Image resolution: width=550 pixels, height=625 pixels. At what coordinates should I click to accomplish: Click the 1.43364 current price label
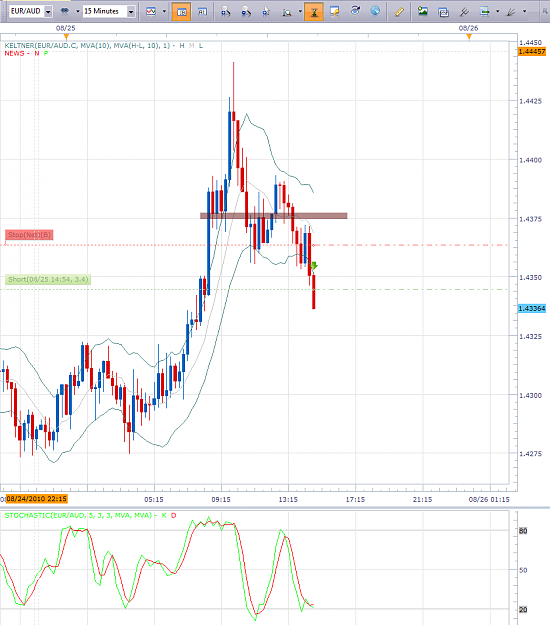pos(532,309)
